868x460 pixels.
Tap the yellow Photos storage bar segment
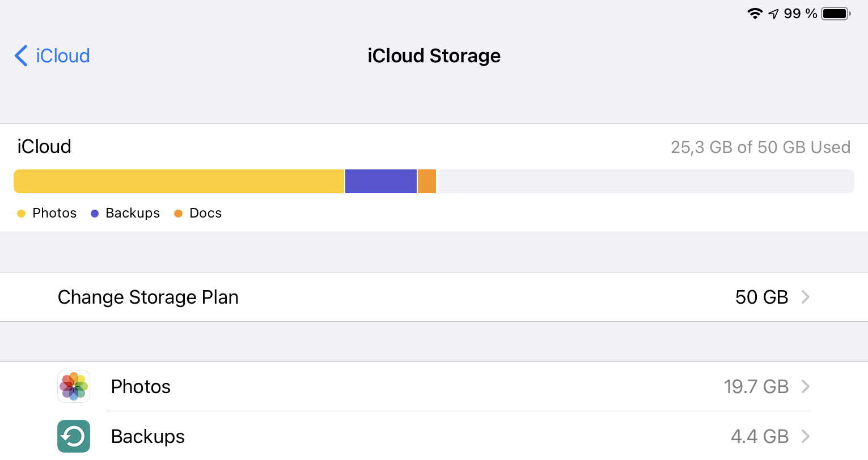(x=179, y=181)
